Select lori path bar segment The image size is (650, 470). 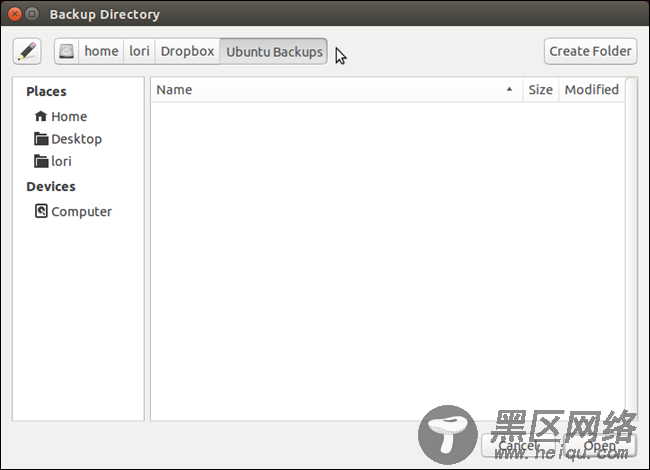pyautogui.click(x=139, y=51)
